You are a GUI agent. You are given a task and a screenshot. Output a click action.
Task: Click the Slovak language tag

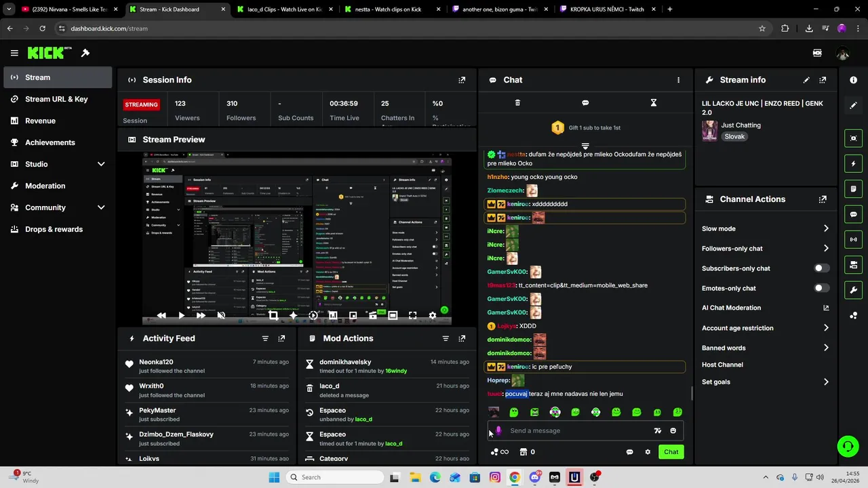click(734, 136)
